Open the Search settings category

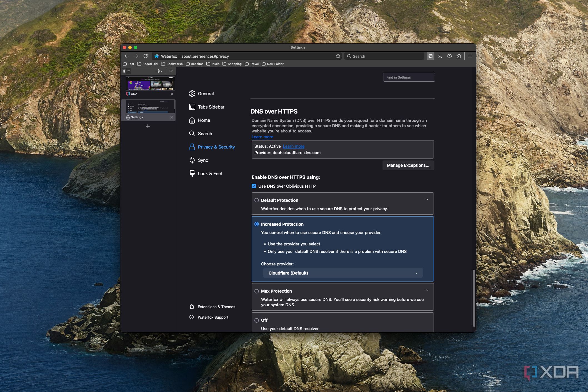click(x=205, y=134)
